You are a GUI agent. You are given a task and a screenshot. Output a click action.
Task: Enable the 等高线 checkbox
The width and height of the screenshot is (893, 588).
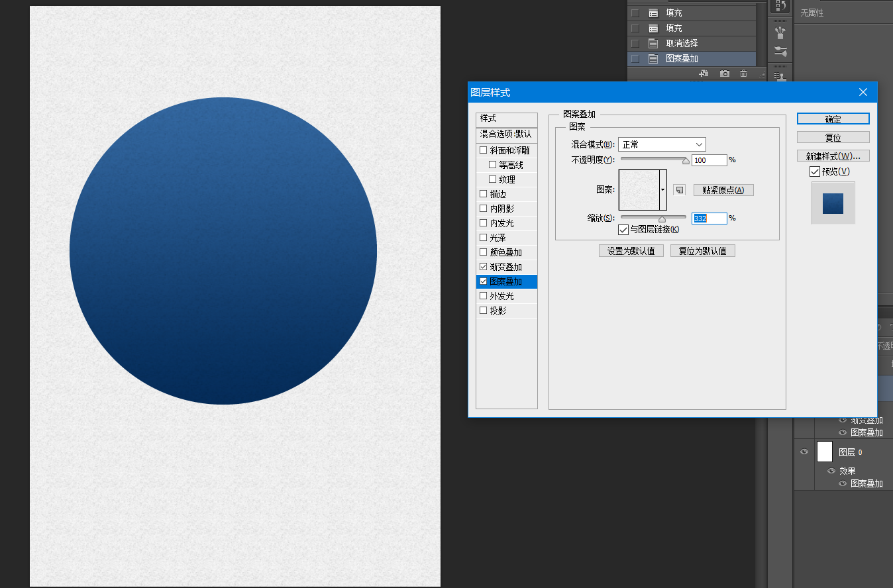pos(492,165)
